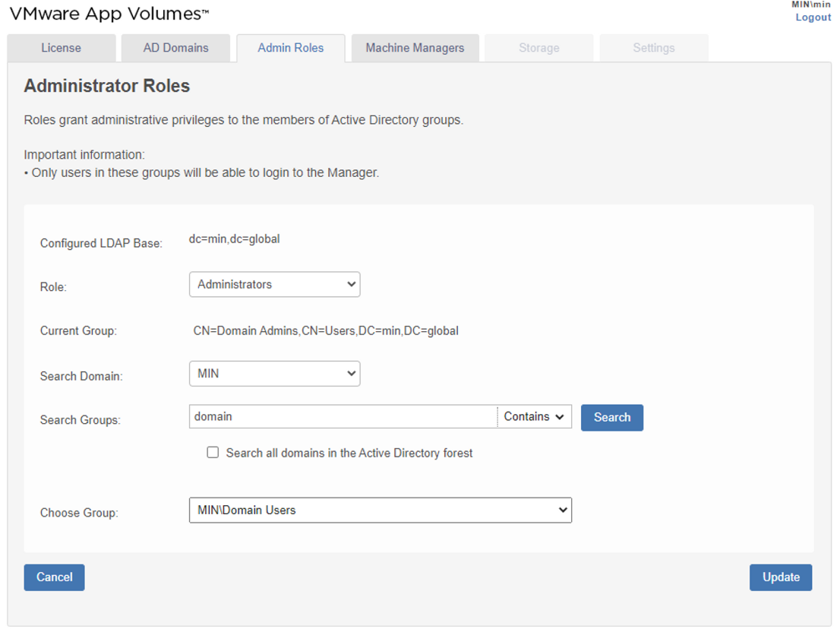Click the Current Group value CN=Domain Admins
This screenshot has width=840, height=632.
(326, 331)
